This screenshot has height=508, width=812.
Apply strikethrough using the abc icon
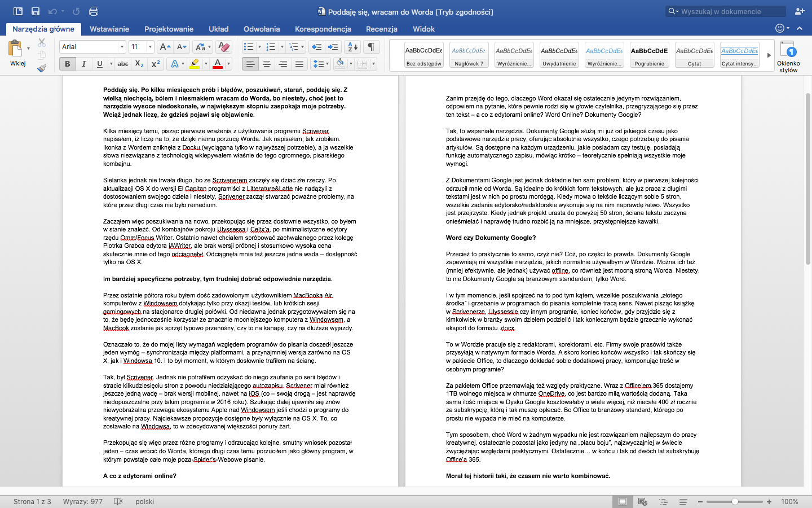tap(123, 64)
